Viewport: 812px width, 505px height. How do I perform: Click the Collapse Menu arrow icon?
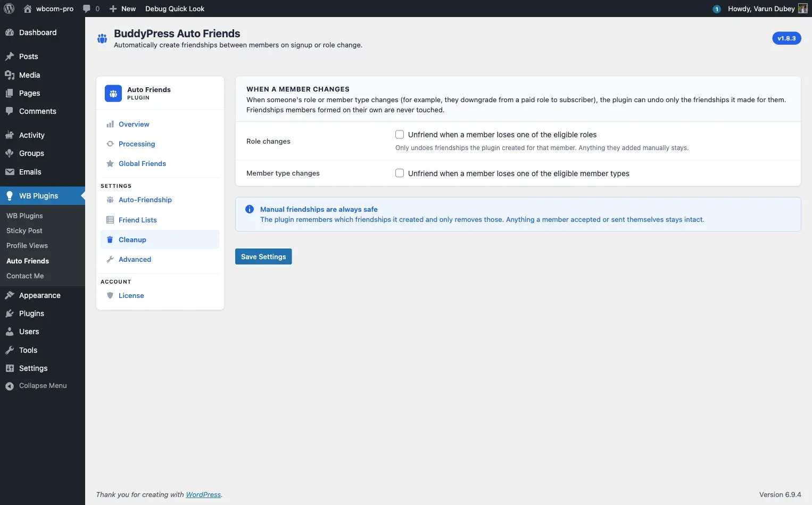(x=10, y=386)
